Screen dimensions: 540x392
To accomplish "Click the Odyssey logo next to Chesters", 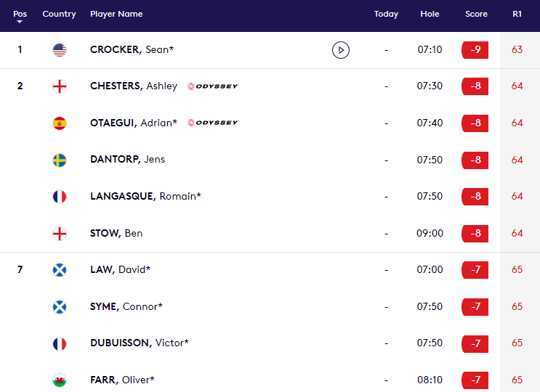I will click(x=213, y=86).
